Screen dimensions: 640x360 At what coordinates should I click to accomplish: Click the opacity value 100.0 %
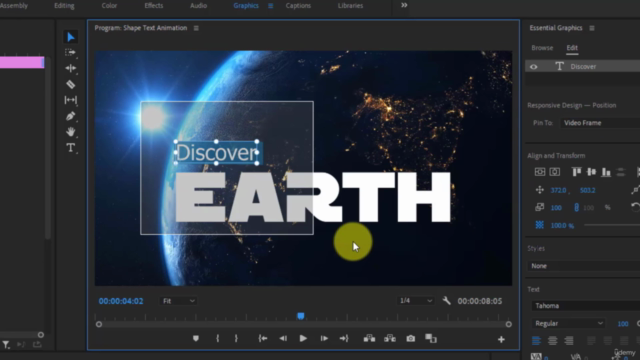click(562, 225)
